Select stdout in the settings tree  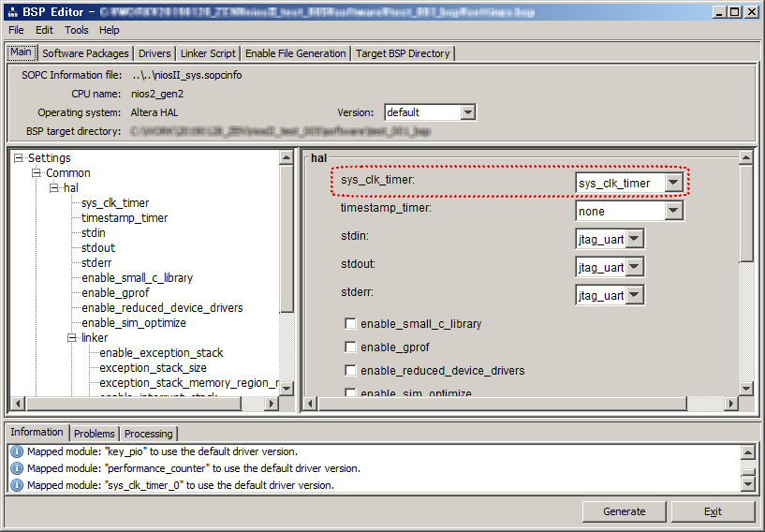click(x=98, y=248)
